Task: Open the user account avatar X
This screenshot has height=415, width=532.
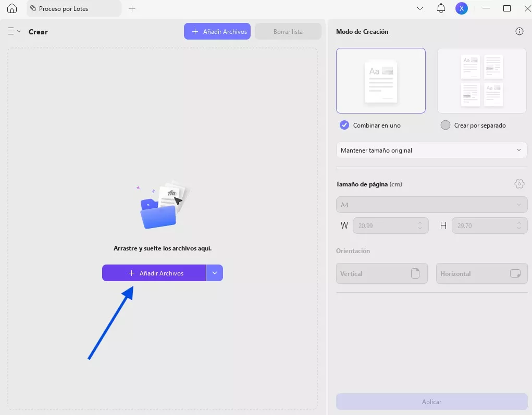Action: 462,8
